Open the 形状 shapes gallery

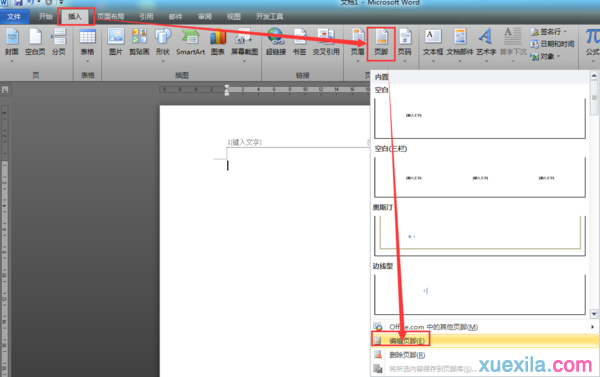[x=163, y=41]
